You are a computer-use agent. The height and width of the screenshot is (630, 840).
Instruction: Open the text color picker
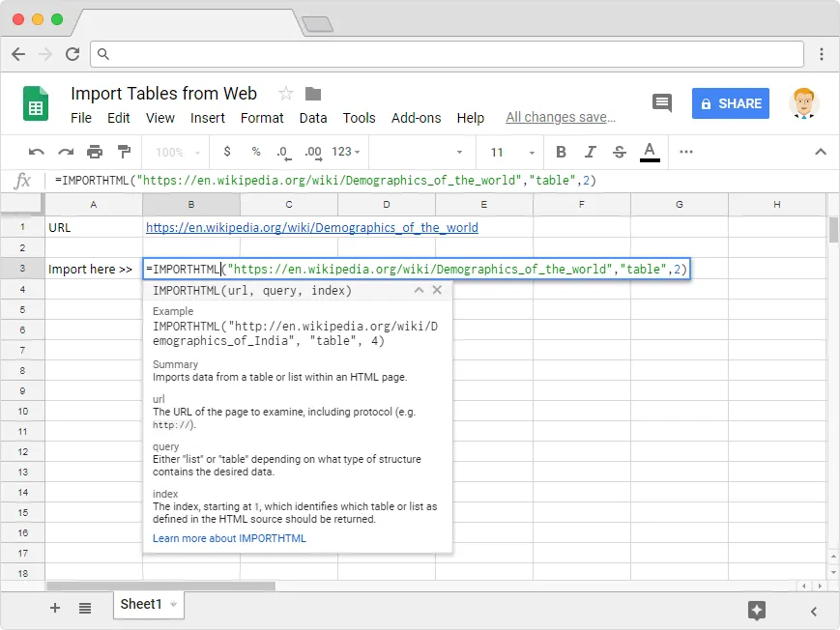pyautogui.click(x=650, y=152)
